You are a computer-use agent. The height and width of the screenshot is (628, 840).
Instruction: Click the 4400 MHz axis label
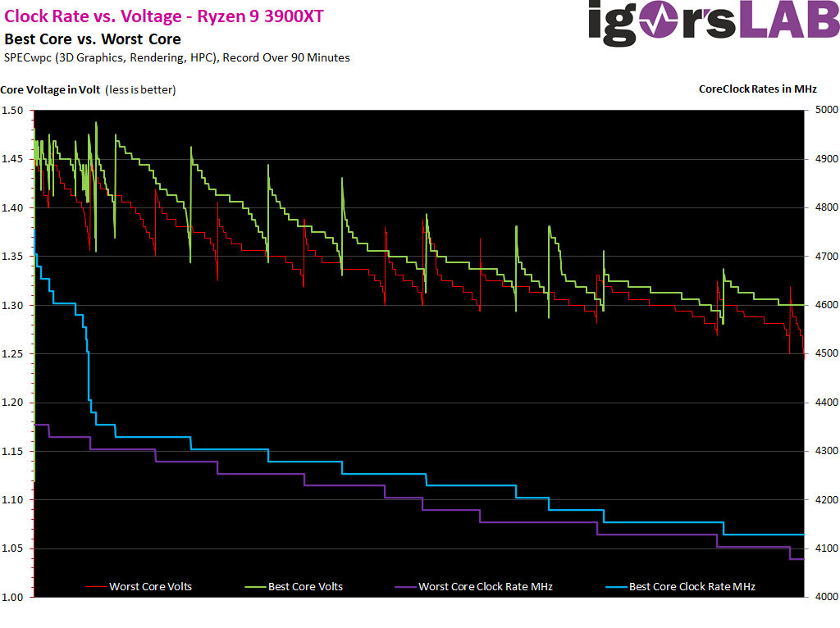click(827, 402)
